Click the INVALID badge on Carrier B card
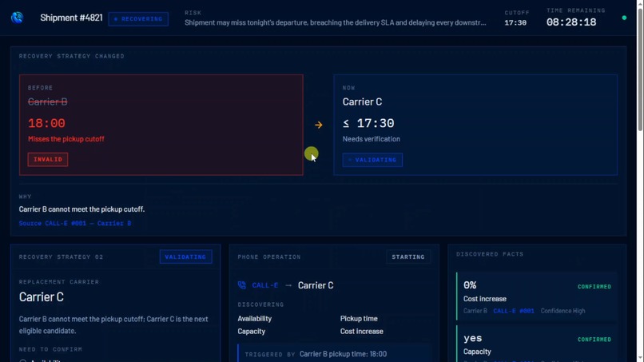Image resolution: width=644 pixels, height=362 pixels. [x=48, y=160]
